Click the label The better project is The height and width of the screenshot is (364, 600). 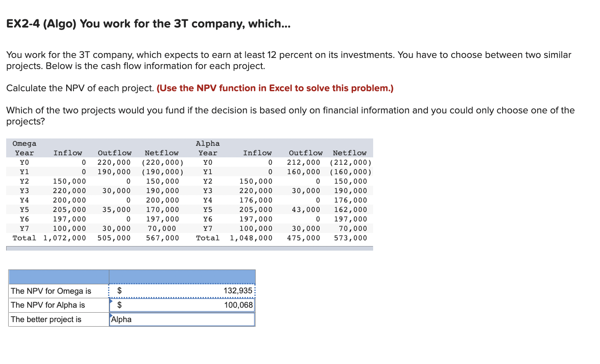46,319
